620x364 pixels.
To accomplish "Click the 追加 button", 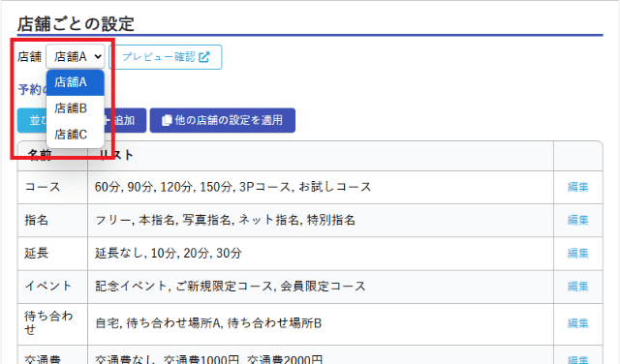I will click(x=125, y=120).
